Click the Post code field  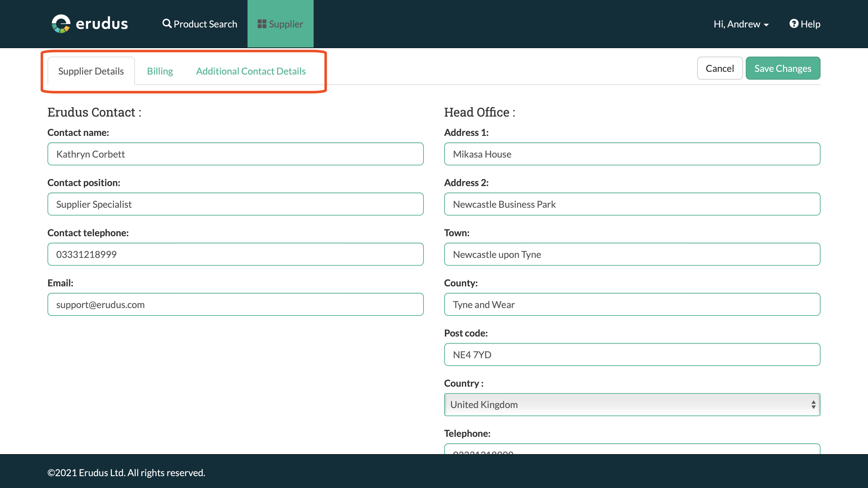[632, 355]
